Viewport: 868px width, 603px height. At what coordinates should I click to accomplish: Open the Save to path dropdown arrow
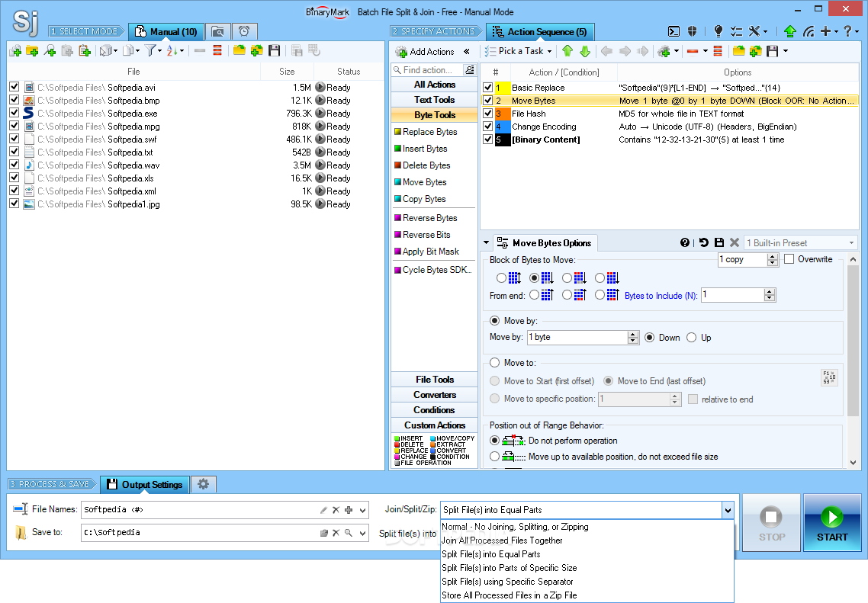pyautogui.click(x=362, y=534)
